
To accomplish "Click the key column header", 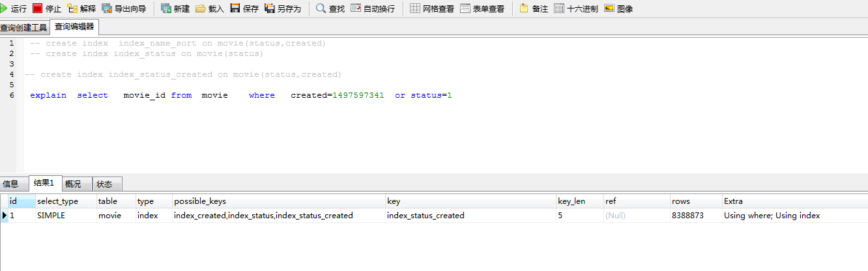I will [470, 201].
